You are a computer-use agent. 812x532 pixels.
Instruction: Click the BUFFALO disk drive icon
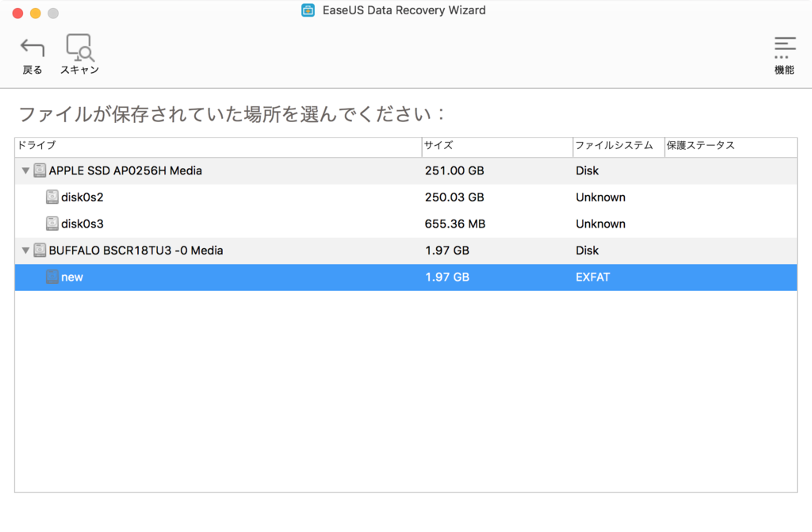tap(40, 251)
